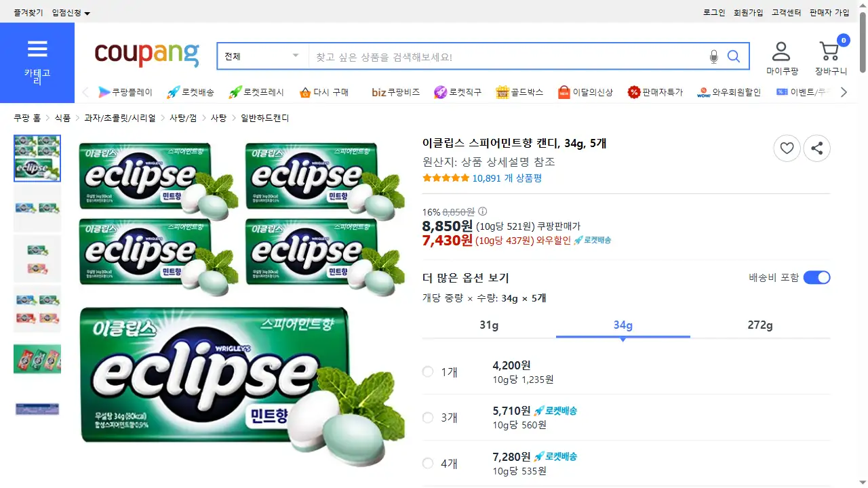Select the first product thumbnail
The image size is (868, 488).
click(x=37, y=158)
